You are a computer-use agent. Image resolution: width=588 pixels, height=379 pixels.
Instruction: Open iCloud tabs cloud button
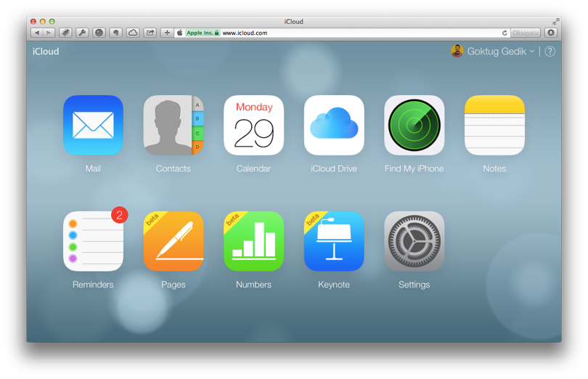click(x=133, y=33)
